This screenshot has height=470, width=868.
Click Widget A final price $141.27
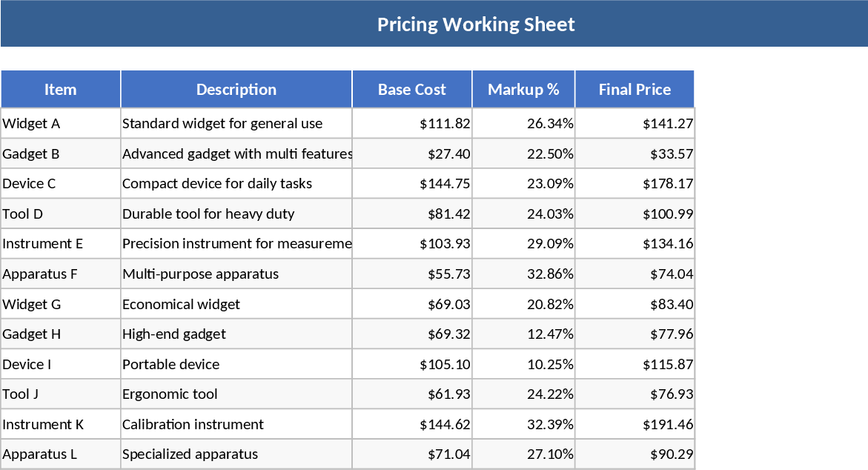[x=635, y=124]
